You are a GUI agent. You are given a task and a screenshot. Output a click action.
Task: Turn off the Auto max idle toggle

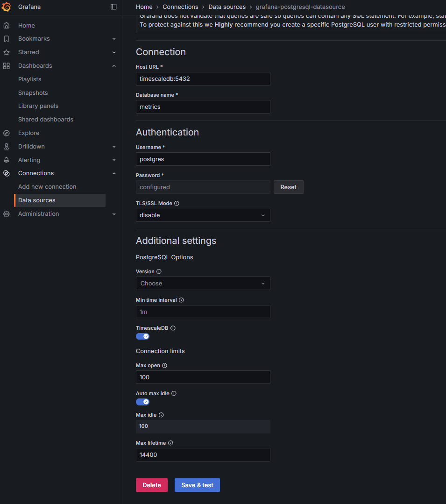point(142,402)
